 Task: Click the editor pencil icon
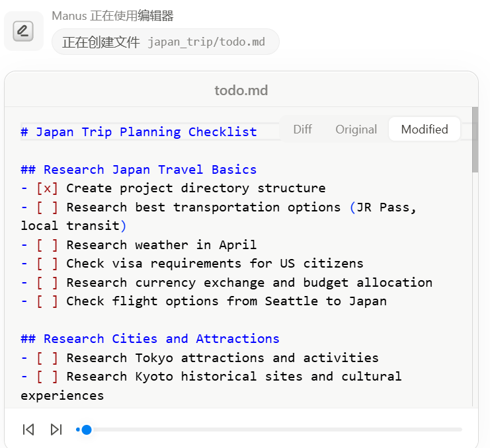click(23, 31)
